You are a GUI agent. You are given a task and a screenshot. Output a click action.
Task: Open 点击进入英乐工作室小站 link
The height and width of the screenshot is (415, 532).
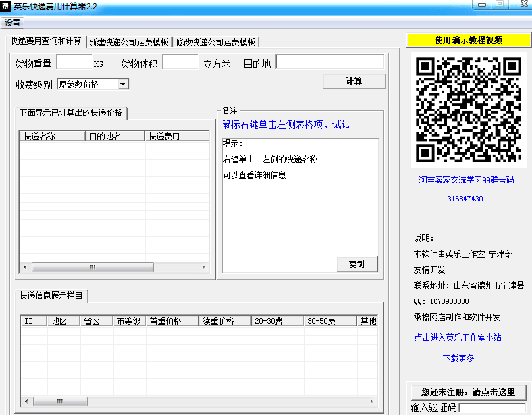[458, 337]
